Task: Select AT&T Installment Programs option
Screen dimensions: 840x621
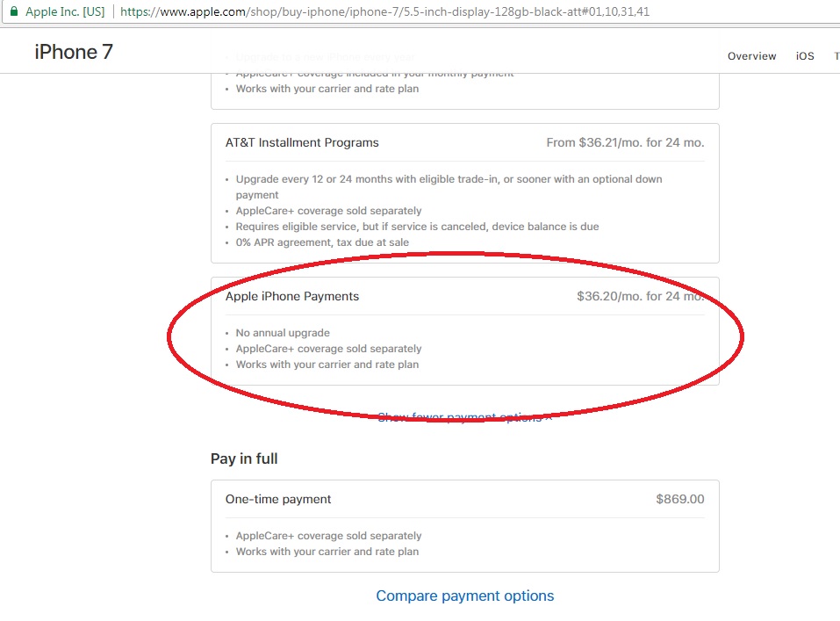Action: tap(465, 193)
